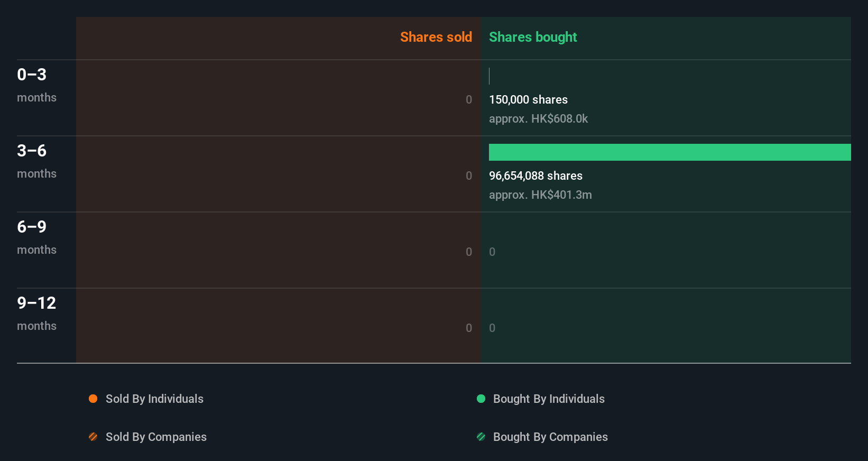Click the 150,000 shares value
Screen dimensions: 868x461
[x=528, y=99]
